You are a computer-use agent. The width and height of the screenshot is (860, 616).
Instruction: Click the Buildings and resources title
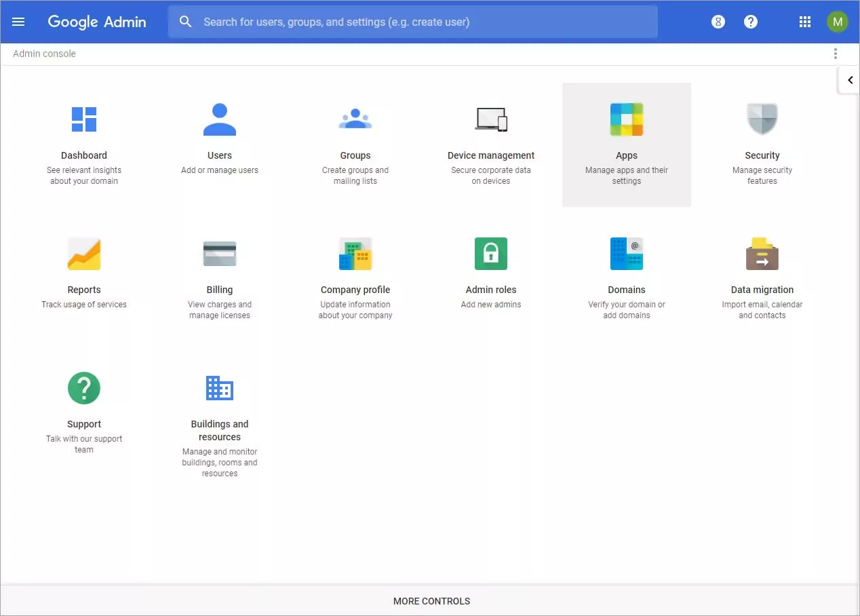coord(220,430)
